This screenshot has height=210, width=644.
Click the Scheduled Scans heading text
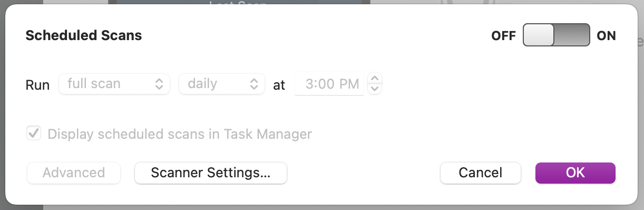click(x=84, y=35)
